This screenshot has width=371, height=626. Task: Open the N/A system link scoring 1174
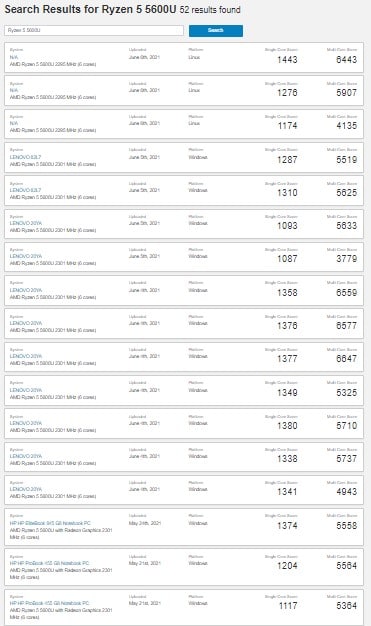(x=14, y=123)
